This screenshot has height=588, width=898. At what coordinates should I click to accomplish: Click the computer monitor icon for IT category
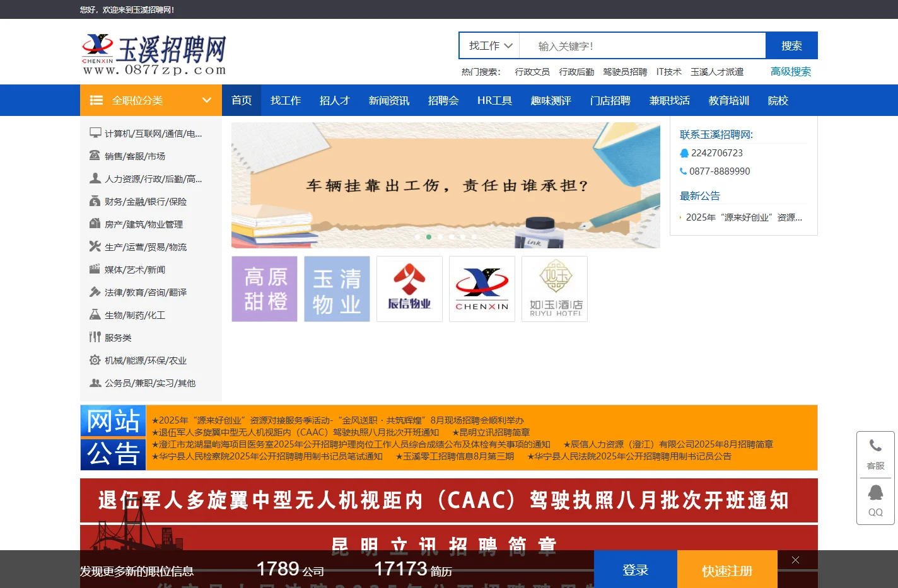pos(95,133)
